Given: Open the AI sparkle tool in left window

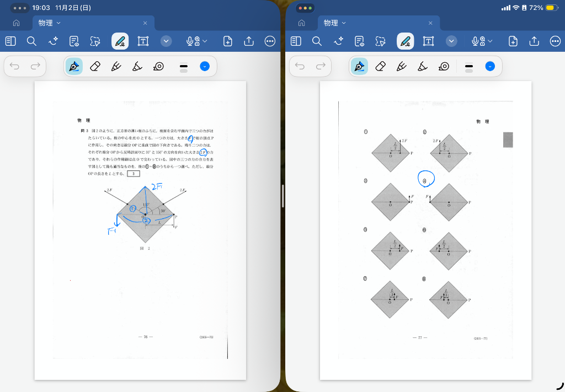Looking at the screenshot, I should click(x=54, y=41).
